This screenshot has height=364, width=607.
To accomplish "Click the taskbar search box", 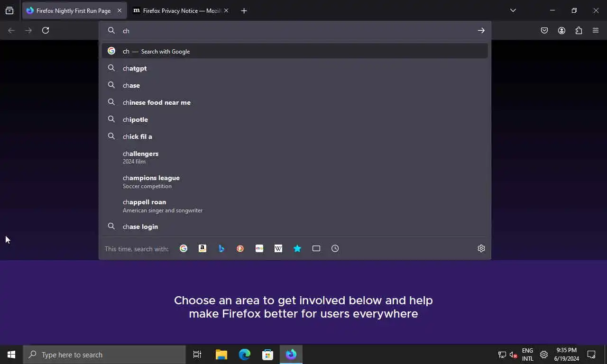I will pyautogui.click(x=104, y=355).
